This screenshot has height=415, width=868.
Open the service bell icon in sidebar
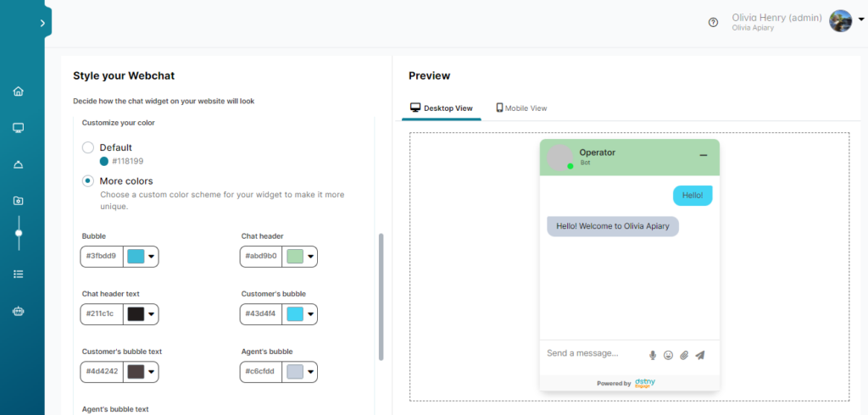pos(19,164)
